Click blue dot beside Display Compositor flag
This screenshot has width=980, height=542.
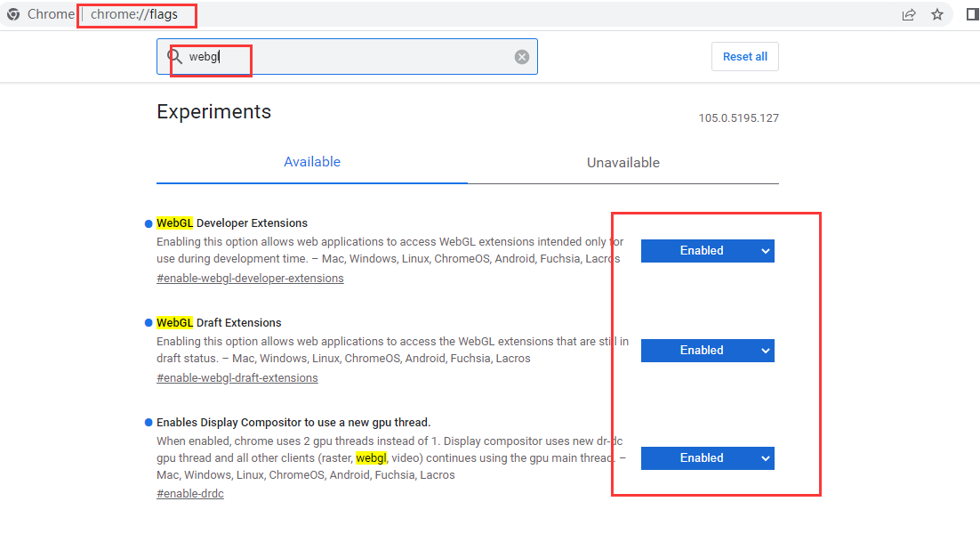pos(149,423)
